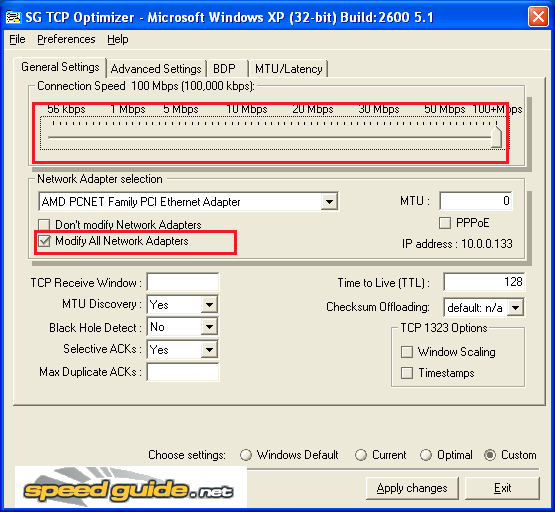Enable the Timestamps checkbox
Viewport: 555px width, 512px height.
click(407, 373)
